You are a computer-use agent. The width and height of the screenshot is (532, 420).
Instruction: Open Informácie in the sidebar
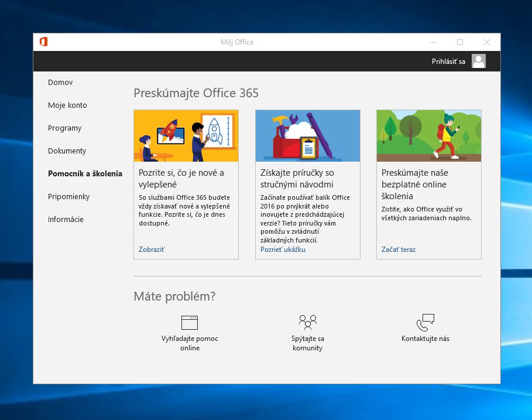point(66,219)
